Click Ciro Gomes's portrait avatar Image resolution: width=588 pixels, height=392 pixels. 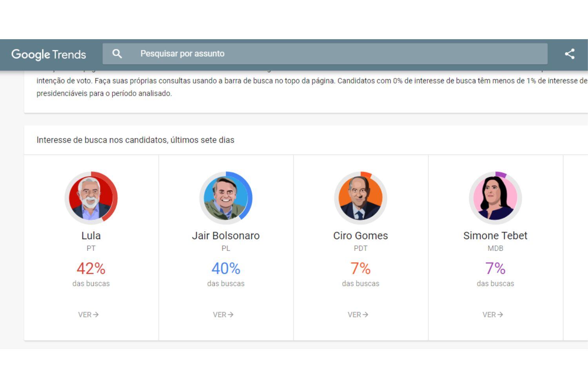[361, 198]
